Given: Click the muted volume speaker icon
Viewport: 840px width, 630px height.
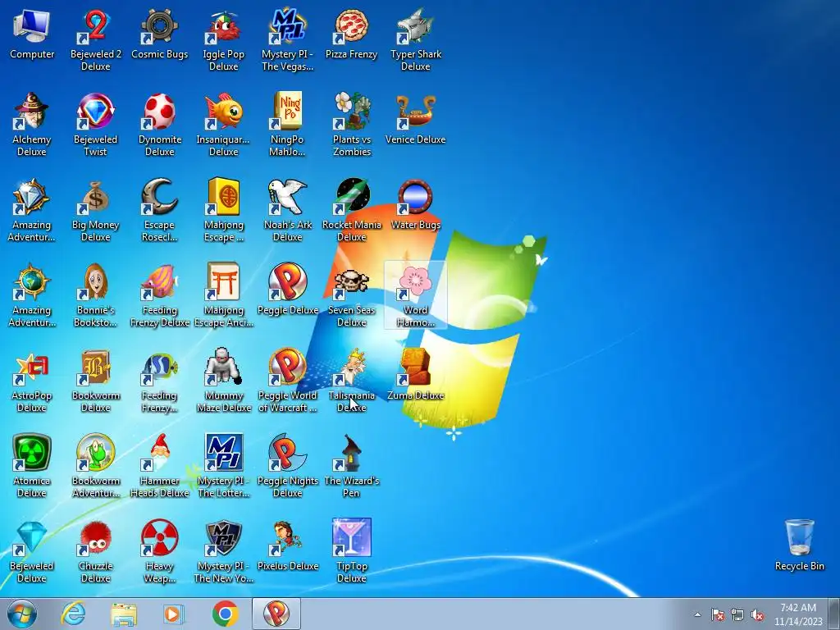Looking at the screenshot, I should [x=757, y=615].
